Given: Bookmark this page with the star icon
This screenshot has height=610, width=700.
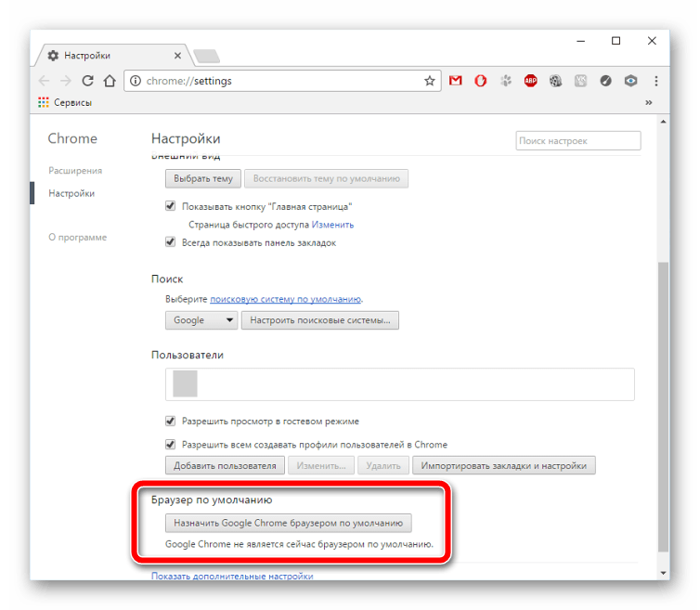Looking at the screenshot, I should point(430,81).
